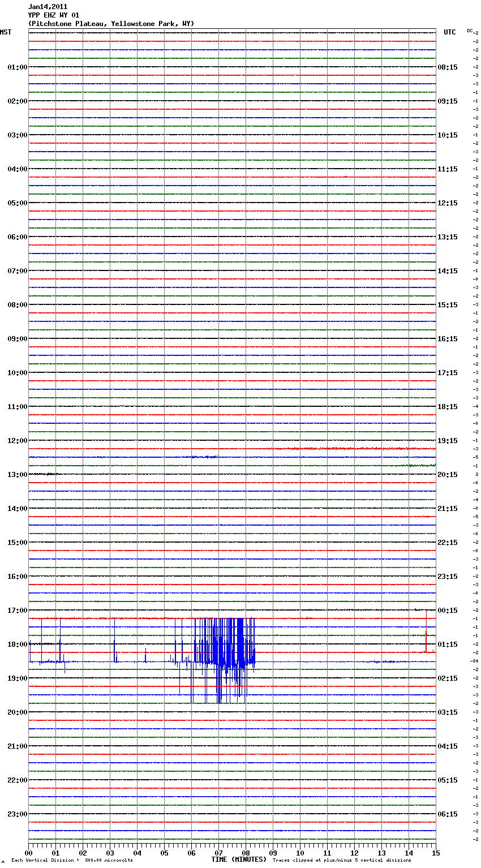Select the 12:00 MST time label
Viewport: 481px width, 868px height.
tap(17, 441)
